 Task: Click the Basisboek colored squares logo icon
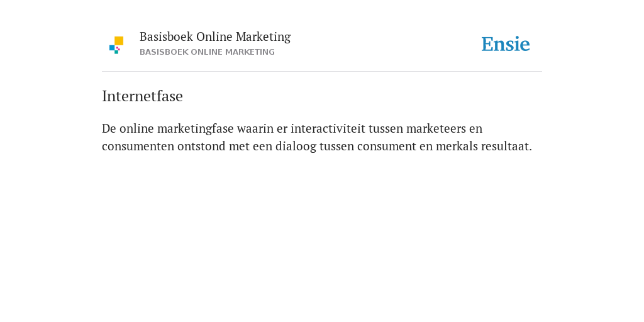click(116, 45)
